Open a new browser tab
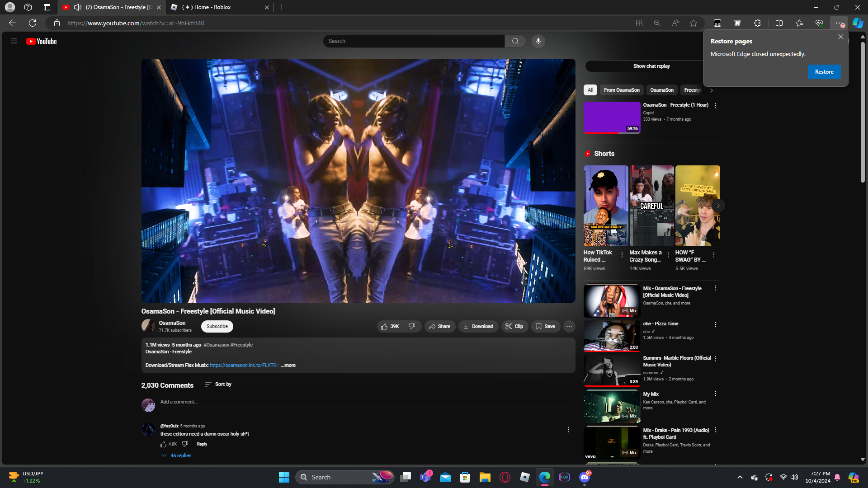 click(x=282, y=7)
